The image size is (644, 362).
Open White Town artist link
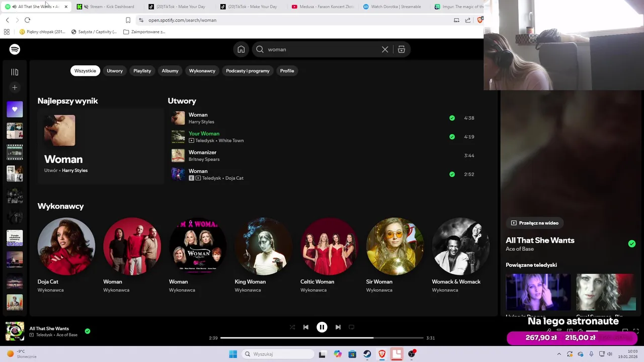pos(231,141)
